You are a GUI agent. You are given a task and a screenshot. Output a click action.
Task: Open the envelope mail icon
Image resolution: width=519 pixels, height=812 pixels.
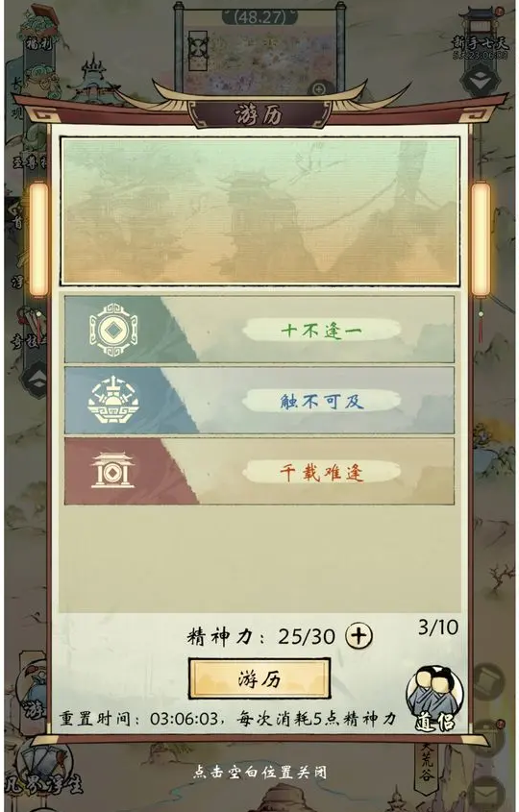pos(486,794)
